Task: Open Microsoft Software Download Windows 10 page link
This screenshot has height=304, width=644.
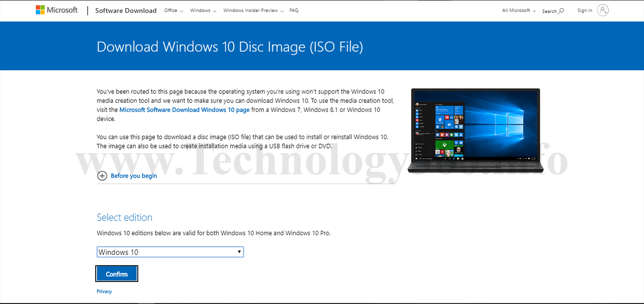Action: 184,110
